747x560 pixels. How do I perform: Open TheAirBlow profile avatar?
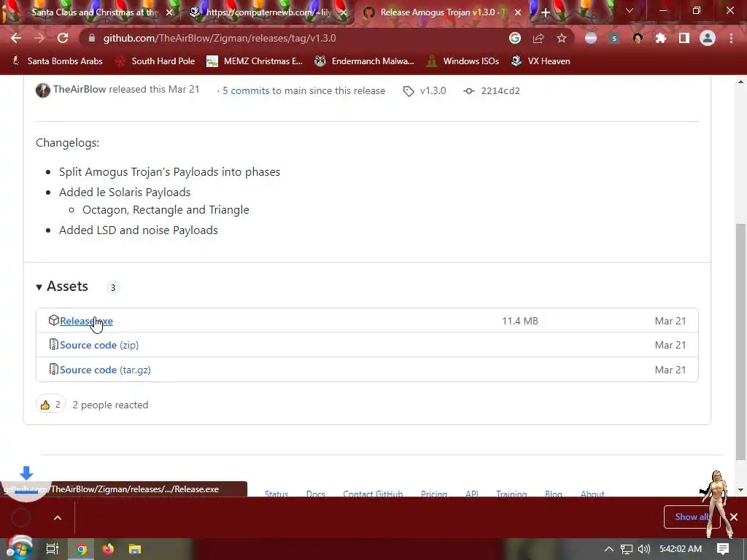pos(43,90)
